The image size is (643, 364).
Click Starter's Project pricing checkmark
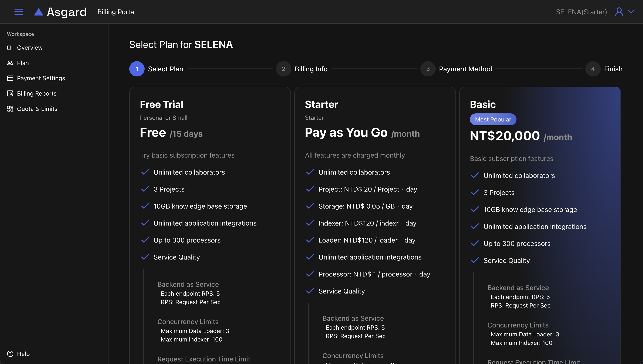(x=310, y=189)
